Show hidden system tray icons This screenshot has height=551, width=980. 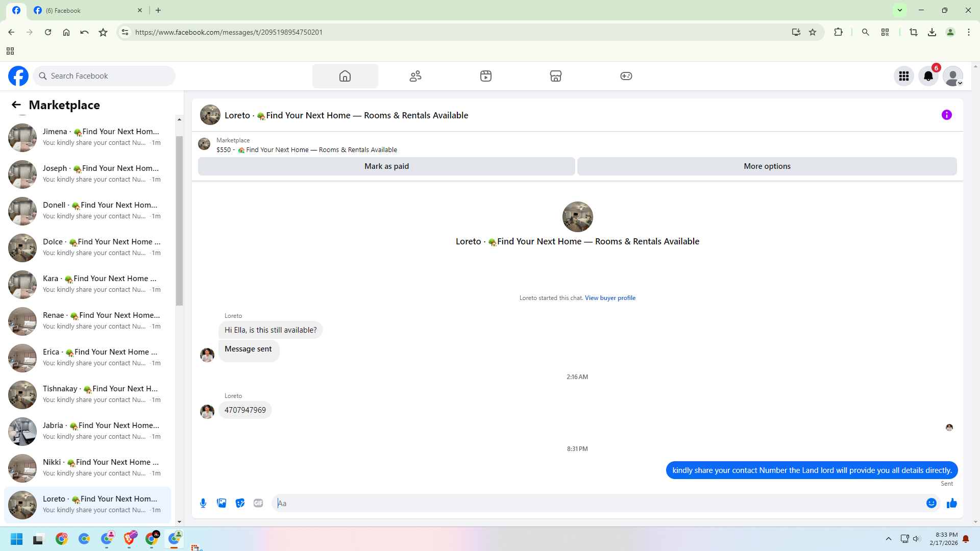888,539
